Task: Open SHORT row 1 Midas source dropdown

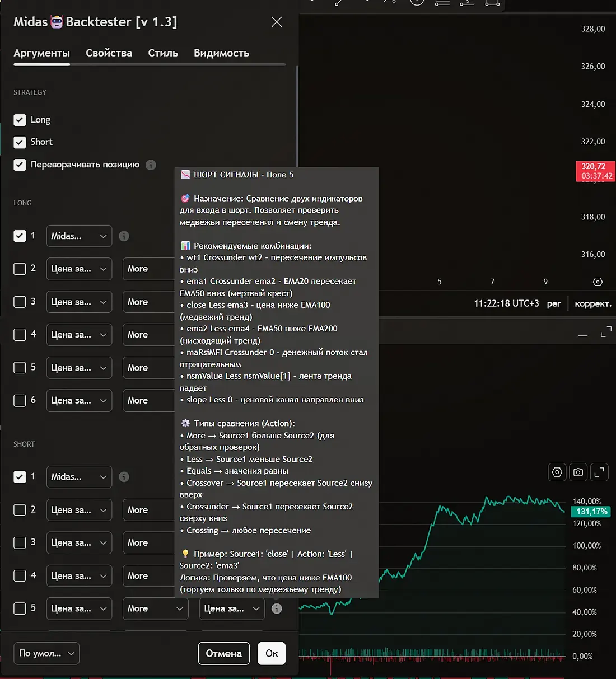Action: [x=79, y=477]
